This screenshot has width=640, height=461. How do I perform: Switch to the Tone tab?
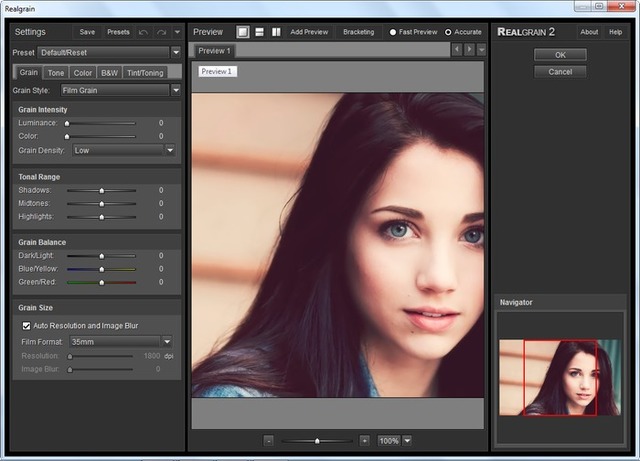56,72
